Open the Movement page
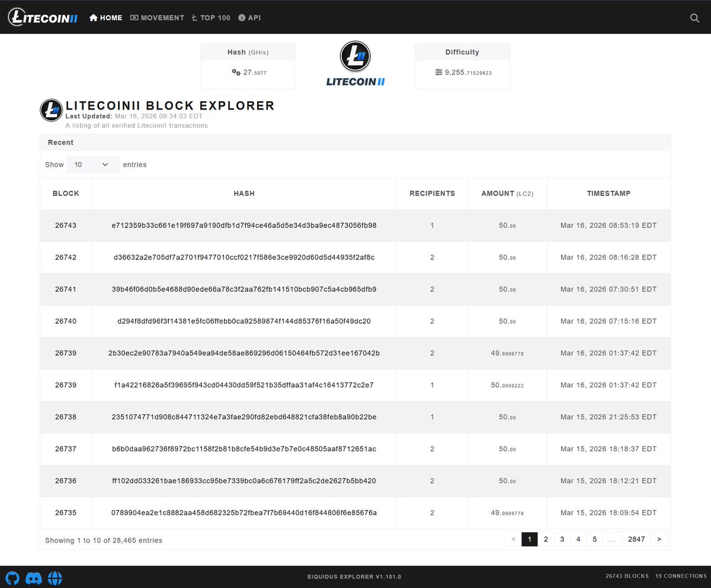 click(157, 18)
